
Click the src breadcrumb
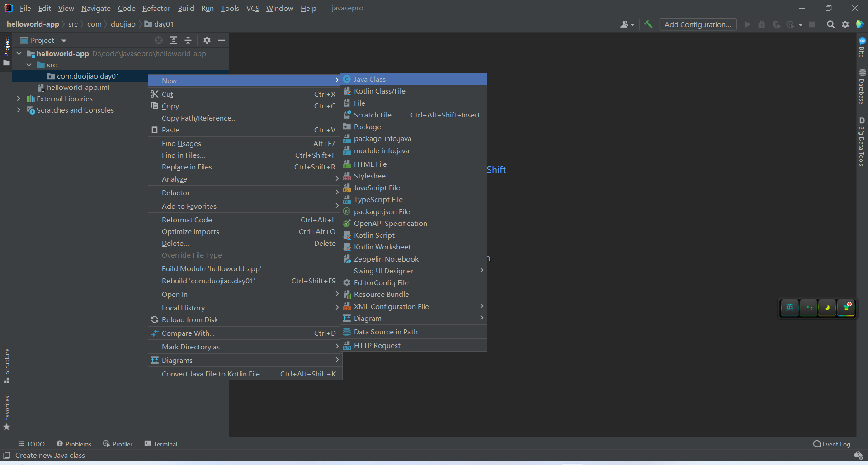tap(73, 24)
